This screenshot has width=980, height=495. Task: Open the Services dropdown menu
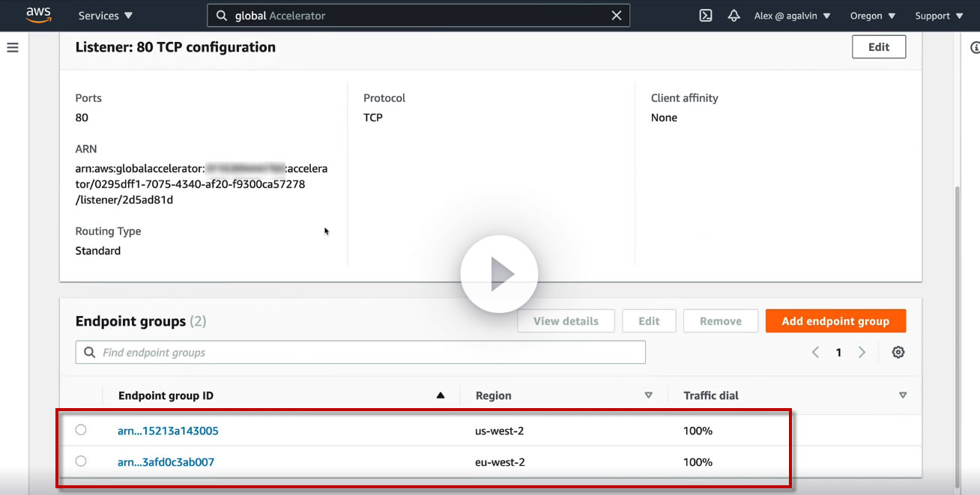(106, 16)
